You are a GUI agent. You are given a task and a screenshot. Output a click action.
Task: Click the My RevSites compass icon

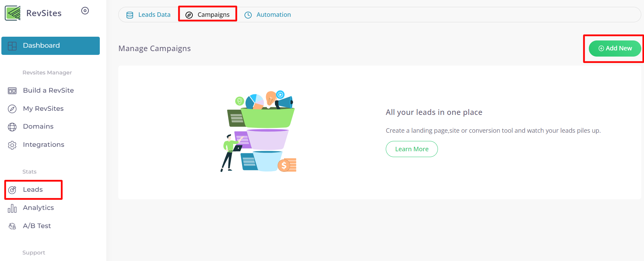pyautogui.click(x=12, y=109)
